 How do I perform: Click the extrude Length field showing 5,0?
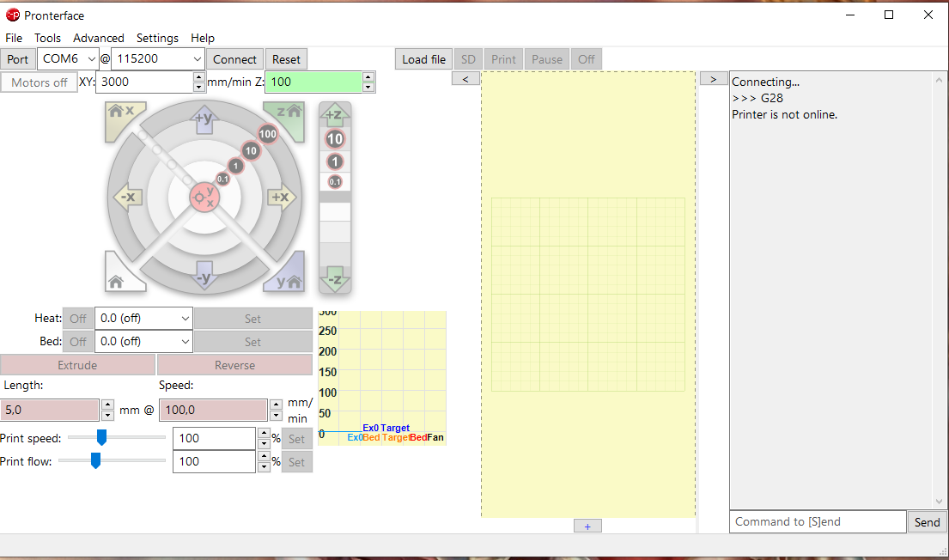pos(50,410)
